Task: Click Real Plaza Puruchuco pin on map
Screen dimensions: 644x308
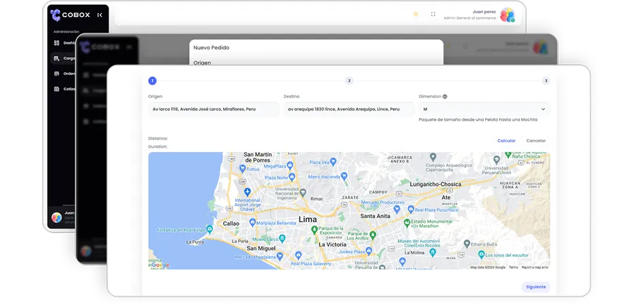Action: tap(410, 209)
